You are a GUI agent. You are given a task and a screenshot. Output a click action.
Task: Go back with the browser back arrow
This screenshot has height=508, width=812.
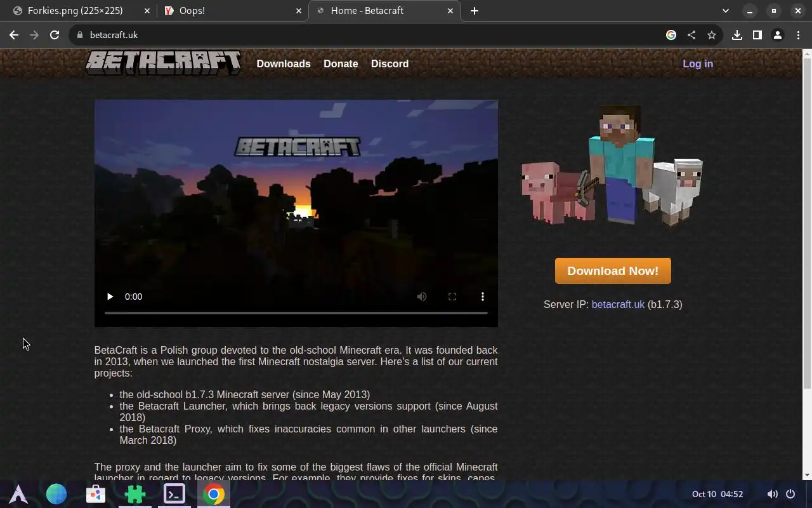point(14,35)
